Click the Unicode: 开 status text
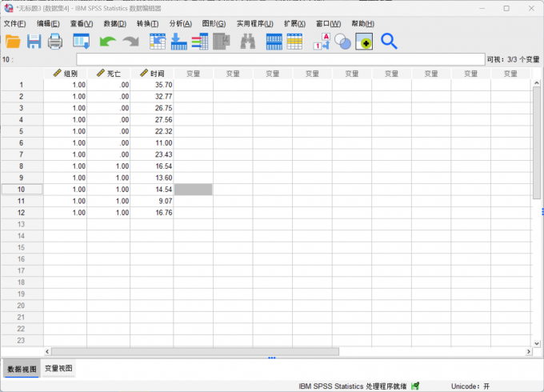544x392 pixels. tap(470, 386)
